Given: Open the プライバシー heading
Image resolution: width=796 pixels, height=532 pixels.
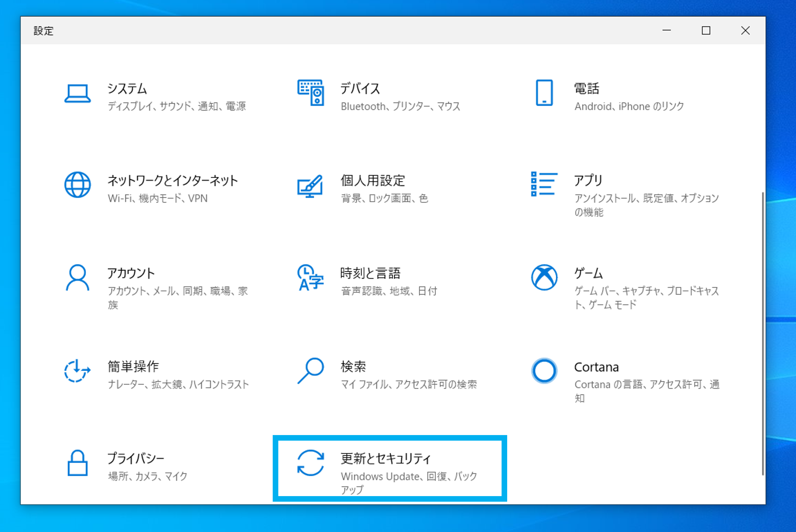Looking at the screenshot, I should pos(136,459).
